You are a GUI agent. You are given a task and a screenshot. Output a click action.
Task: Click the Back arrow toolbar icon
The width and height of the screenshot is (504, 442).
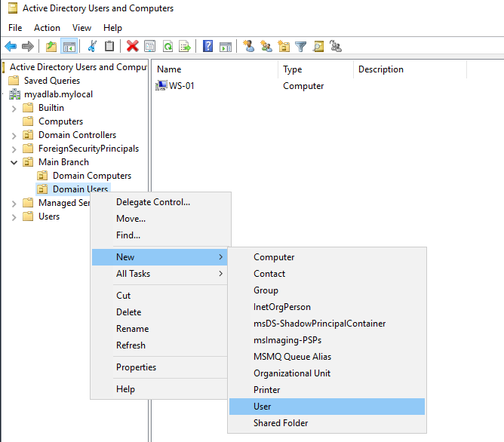pyautogui.click(x=11, y=47)
